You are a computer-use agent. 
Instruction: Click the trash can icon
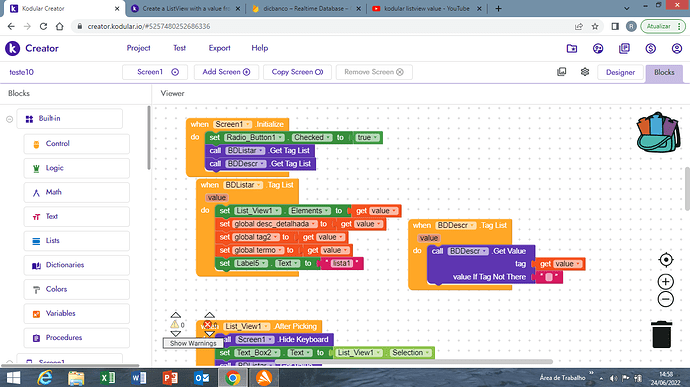(x=661, y=335)
